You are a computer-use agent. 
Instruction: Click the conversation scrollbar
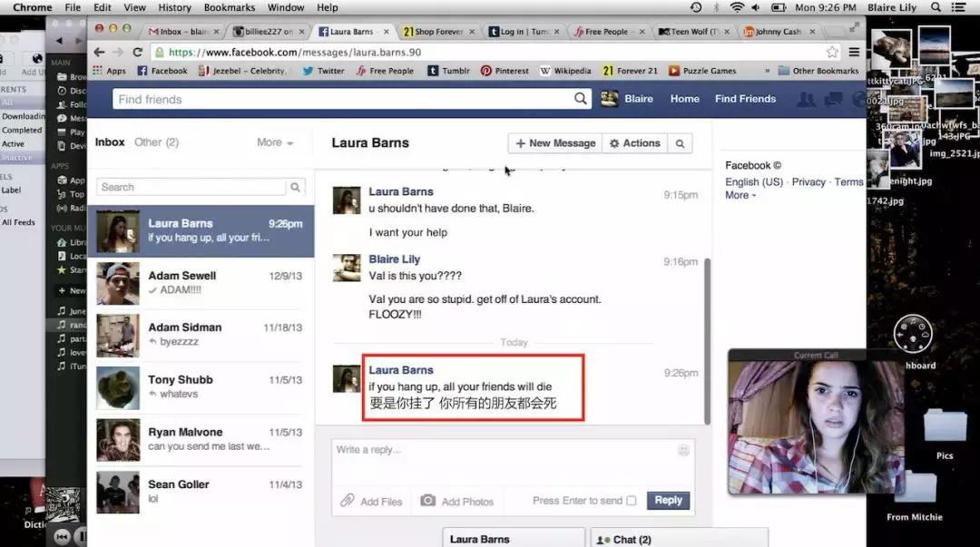point(708,341)
